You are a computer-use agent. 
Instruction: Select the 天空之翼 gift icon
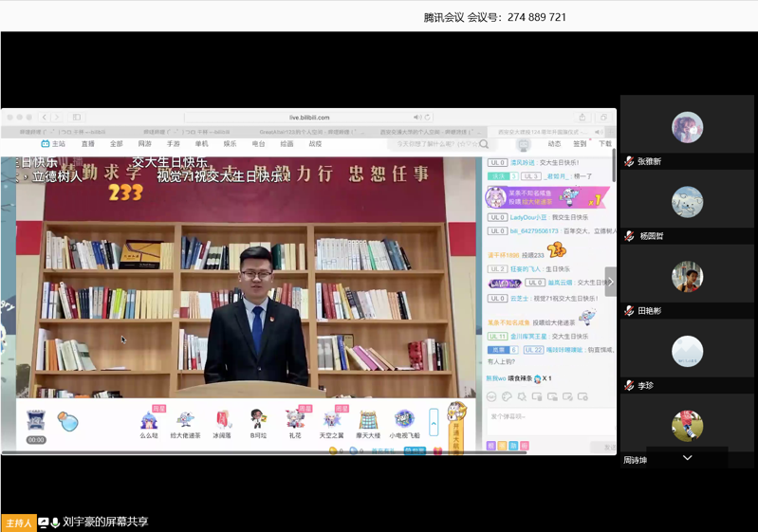coord(332,419)
